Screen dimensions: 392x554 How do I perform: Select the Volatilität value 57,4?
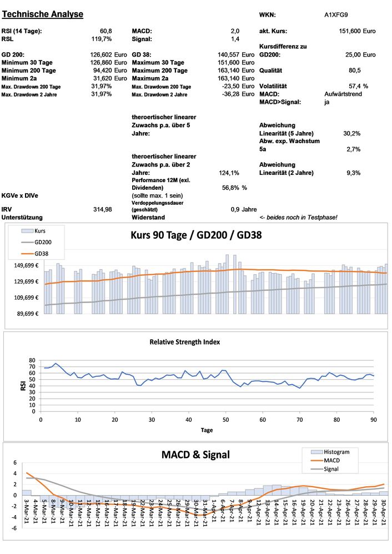(355, 87)
